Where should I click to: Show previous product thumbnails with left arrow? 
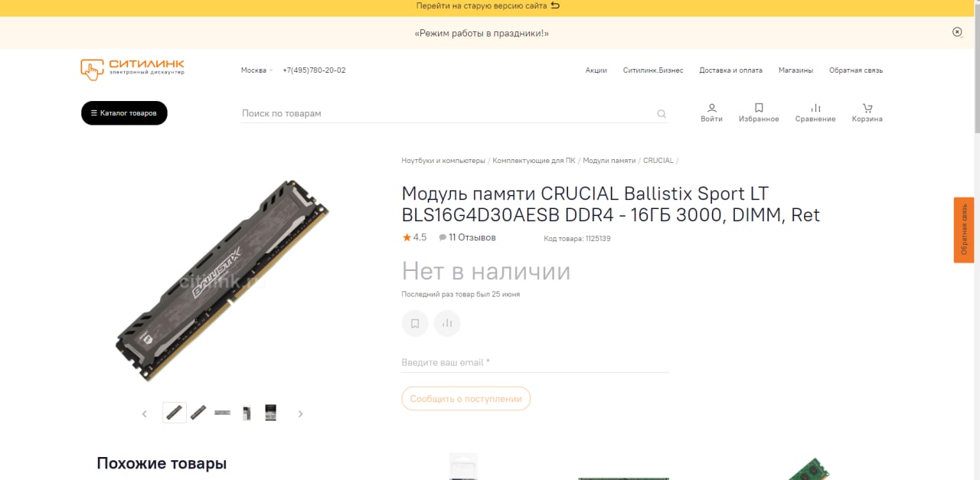click(x=144, y=413)
